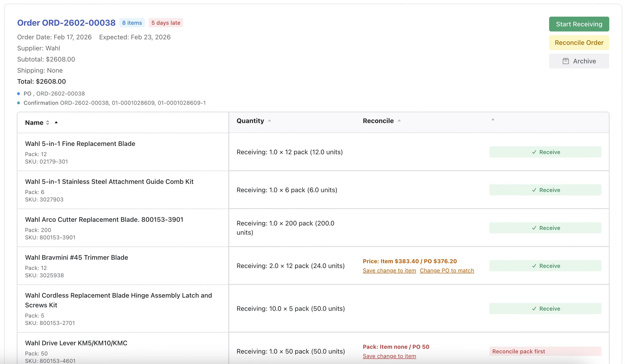
Task: Toggle sort arrows beside Name header
Action: [x=48, y=123]
